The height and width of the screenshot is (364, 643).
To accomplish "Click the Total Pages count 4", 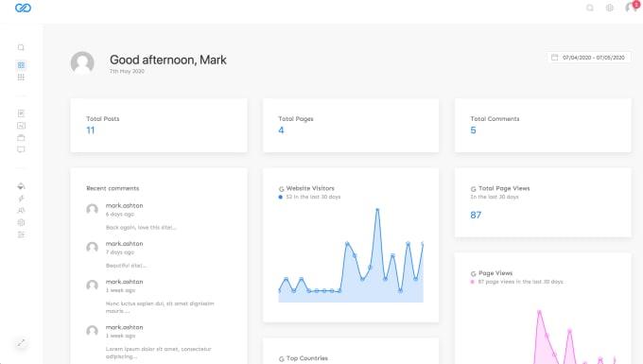I will pos(281,130).
